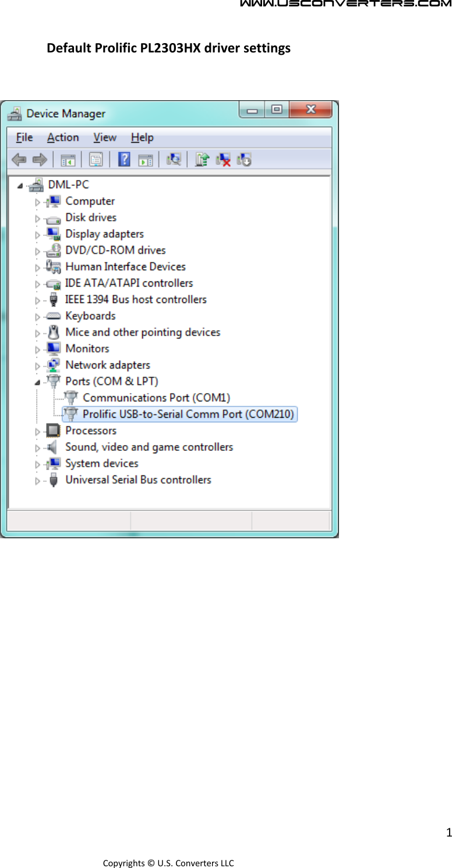Select the System devices label
The height and width of the screenshot is (868, 452).
(102, 464)
